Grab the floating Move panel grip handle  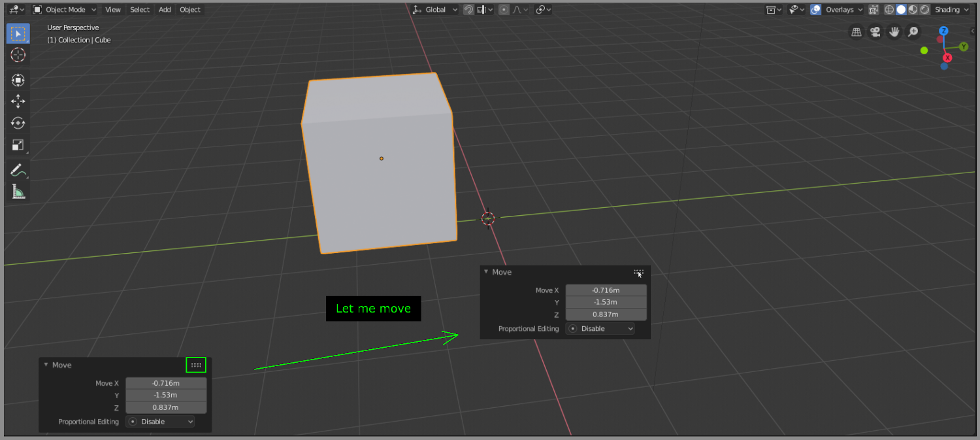tap(638, 272)
